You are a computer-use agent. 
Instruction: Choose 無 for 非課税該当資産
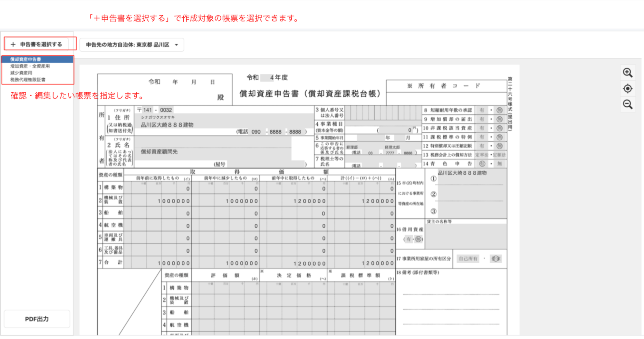click(x=499, y=128)
